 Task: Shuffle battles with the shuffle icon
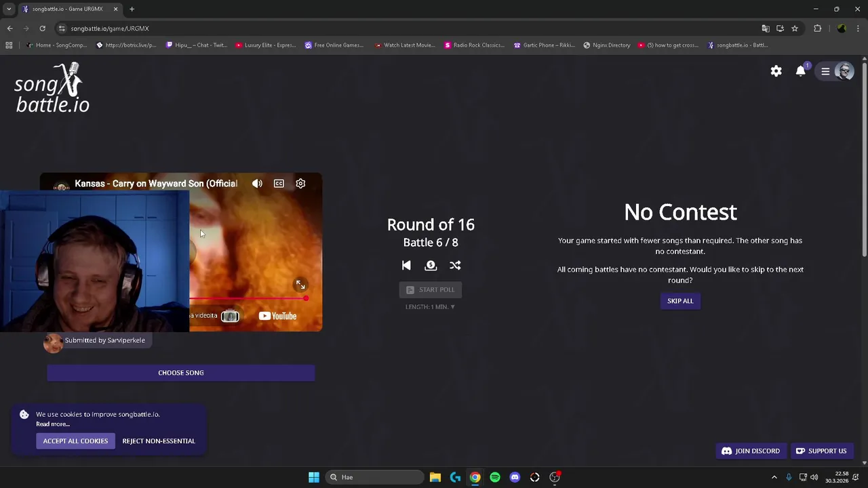455,266
